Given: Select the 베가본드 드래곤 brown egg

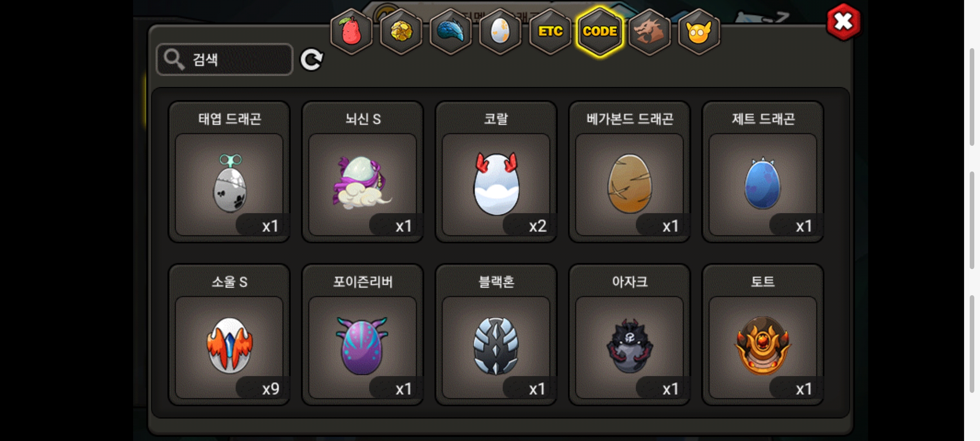Looking at the screenshot, I should (629, 172).
